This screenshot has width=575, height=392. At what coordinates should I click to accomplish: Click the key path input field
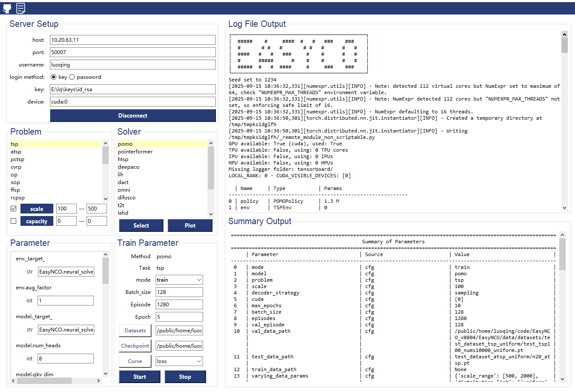click(133, 89)
